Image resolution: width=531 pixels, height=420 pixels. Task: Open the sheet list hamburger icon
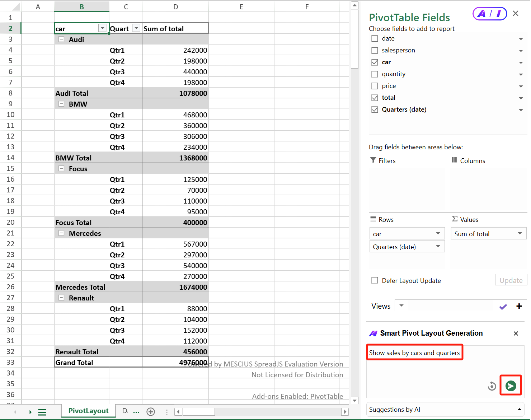[x=42, y=412]
